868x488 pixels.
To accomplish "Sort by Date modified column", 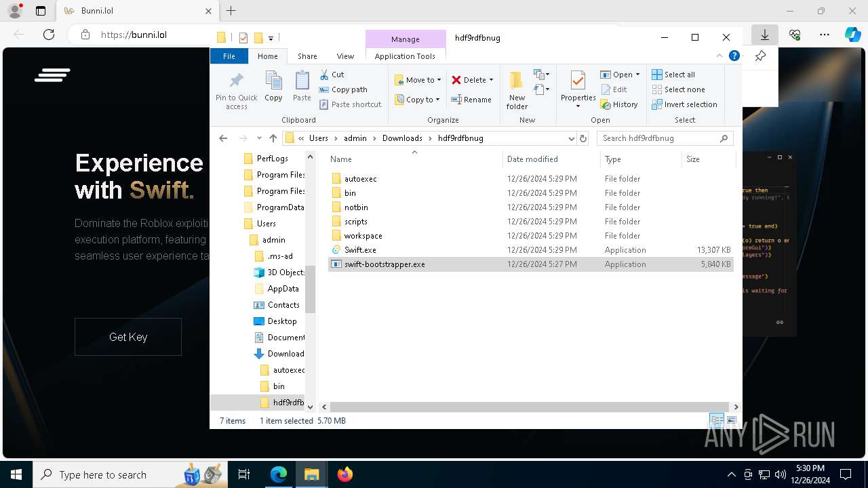I will 551,159.
